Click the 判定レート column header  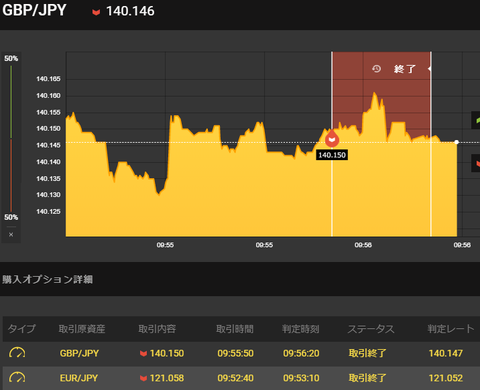point(451,329)
